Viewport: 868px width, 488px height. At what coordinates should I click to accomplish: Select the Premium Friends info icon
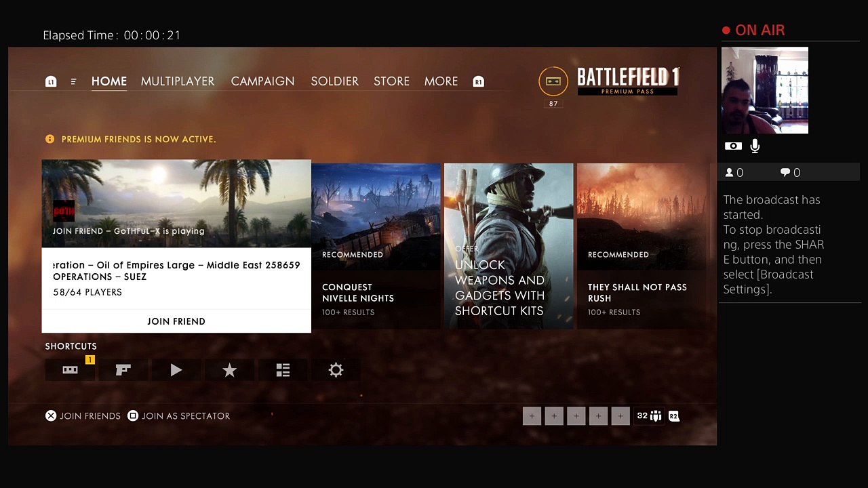(x=50, y=139)
